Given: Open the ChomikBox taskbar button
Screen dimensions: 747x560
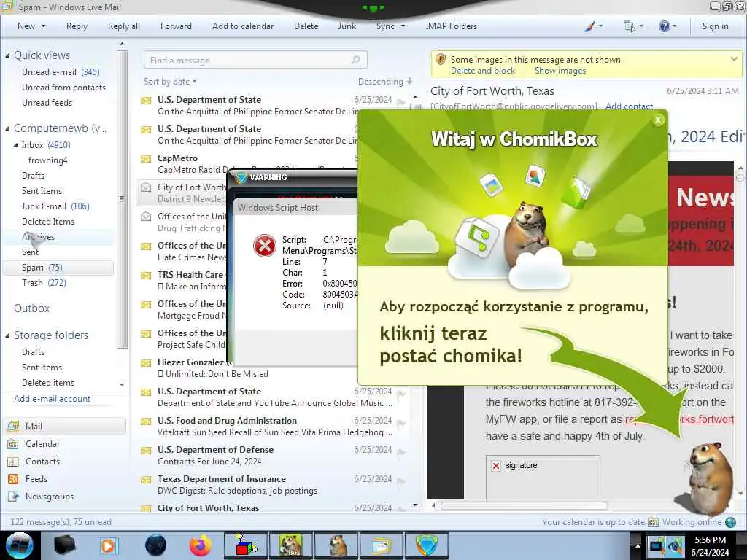Looking at the screenshot, I should (x=290, y=545).
